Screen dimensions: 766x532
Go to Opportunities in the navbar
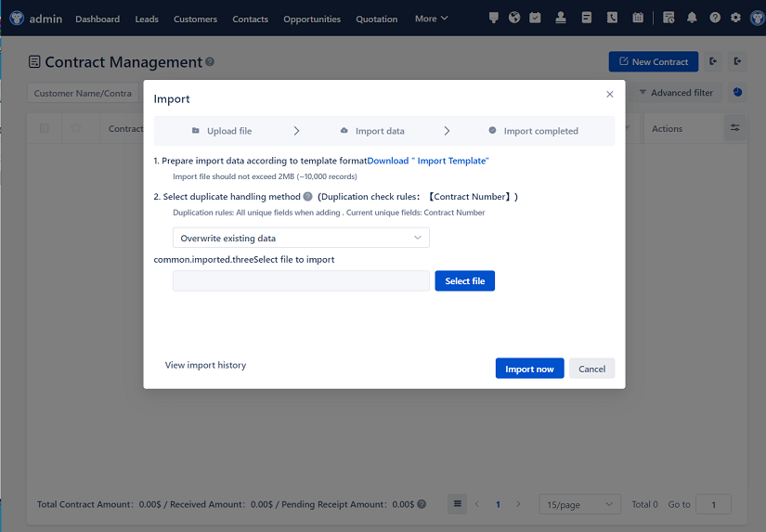point(312,19)
